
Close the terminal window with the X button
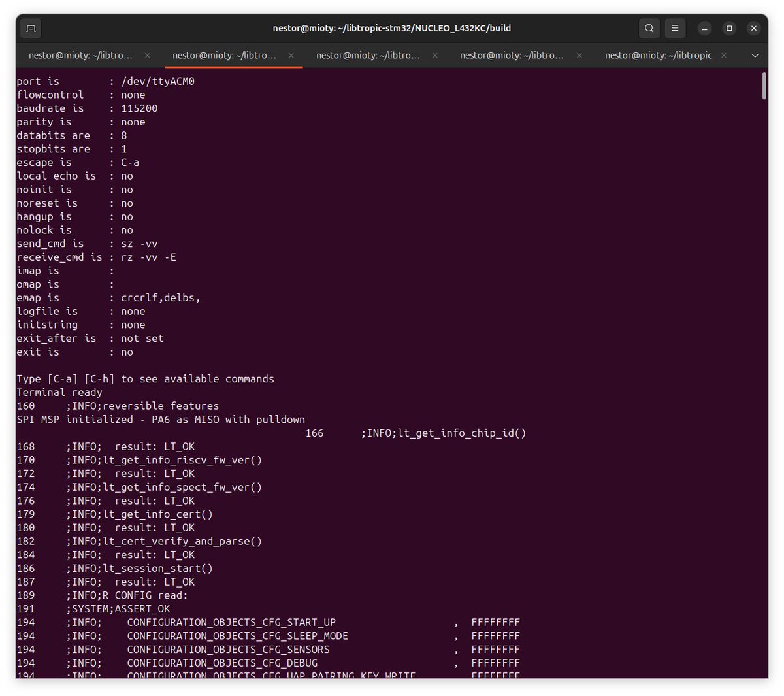754,28
